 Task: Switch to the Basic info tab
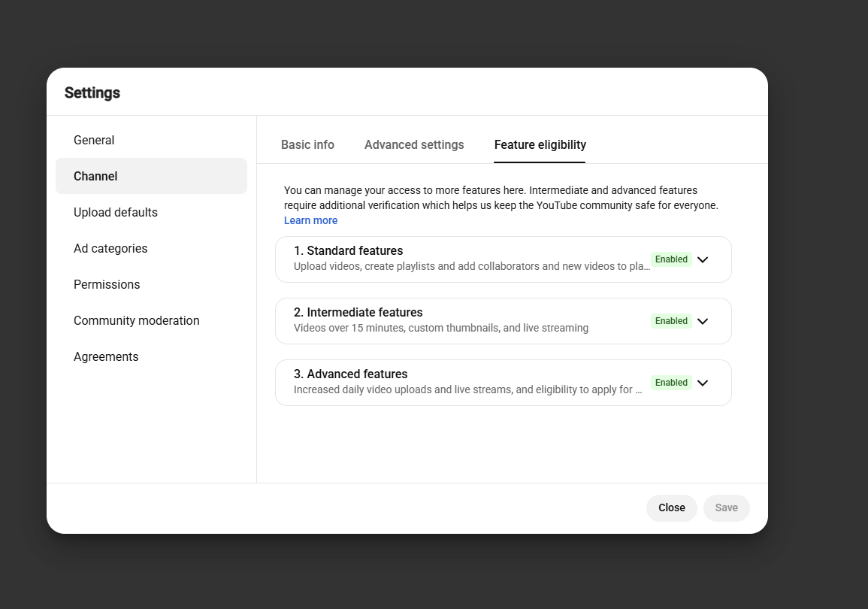pos(308,144)
